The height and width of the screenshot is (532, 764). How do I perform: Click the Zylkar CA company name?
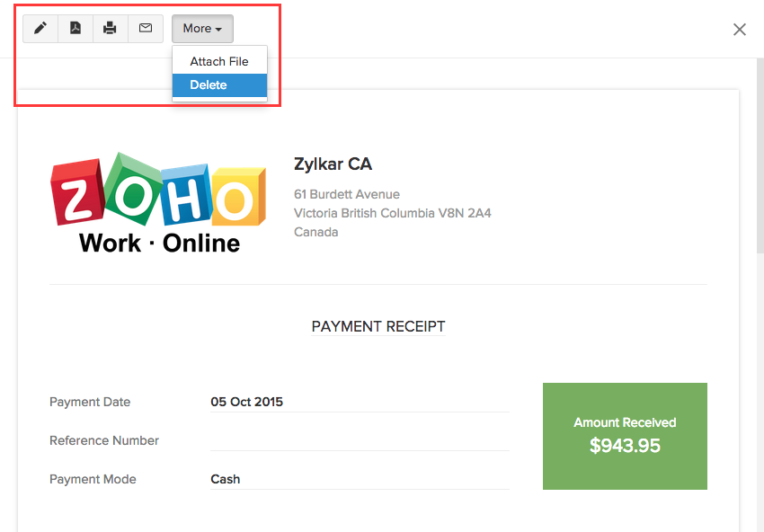[x=333, y=164]
